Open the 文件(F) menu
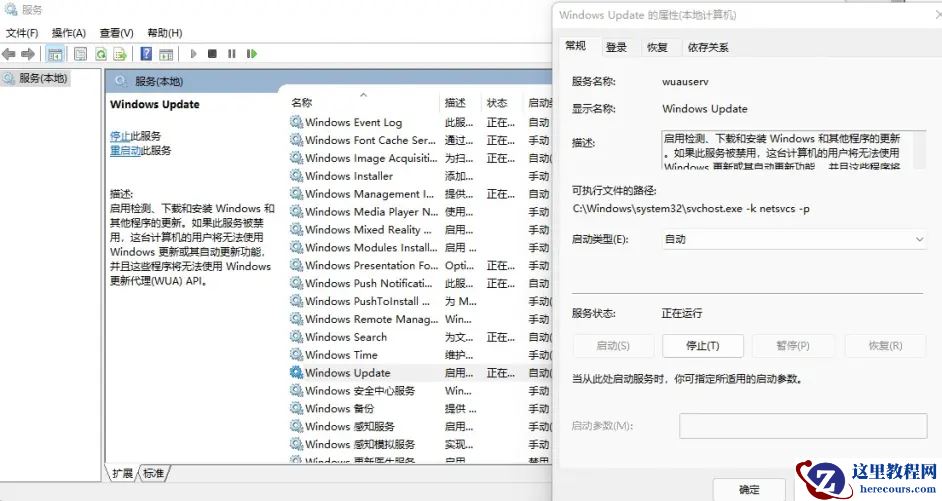This screenshot has height=501, width=942. tap(22, 33)
